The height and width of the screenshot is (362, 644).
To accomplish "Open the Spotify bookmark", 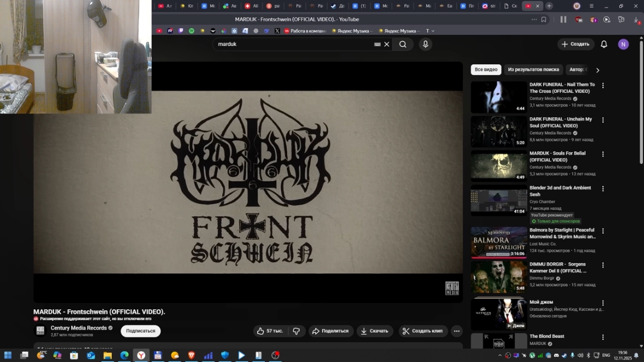I will click(x=192, y=31).
